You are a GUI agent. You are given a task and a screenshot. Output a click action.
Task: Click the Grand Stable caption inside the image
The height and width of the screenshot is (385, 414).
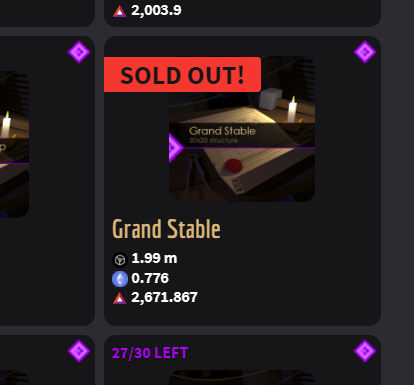222,131
